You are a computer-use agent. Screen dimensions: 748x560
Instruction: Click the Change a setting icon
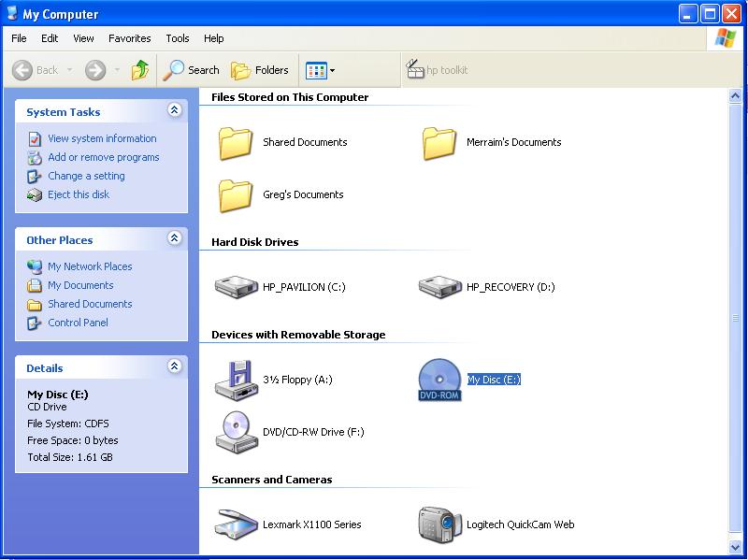tap(35, 177)
